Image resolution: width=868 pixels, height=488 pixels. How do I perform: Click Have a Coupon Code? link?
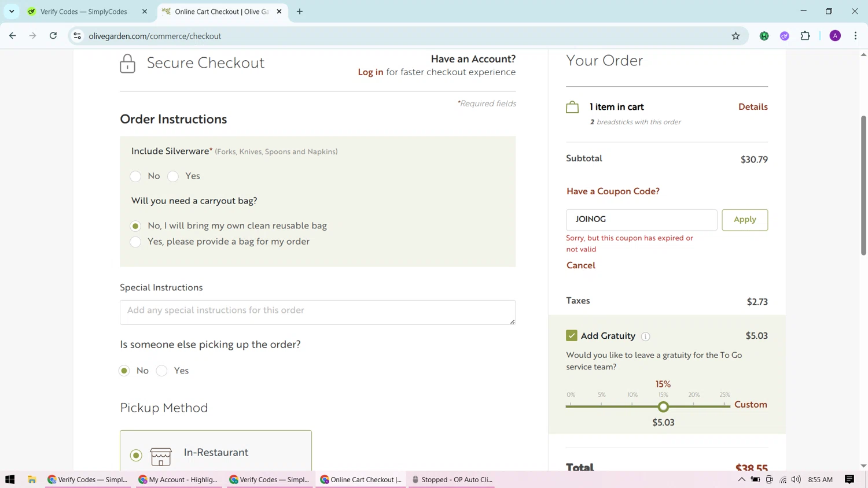coord(613,191)
